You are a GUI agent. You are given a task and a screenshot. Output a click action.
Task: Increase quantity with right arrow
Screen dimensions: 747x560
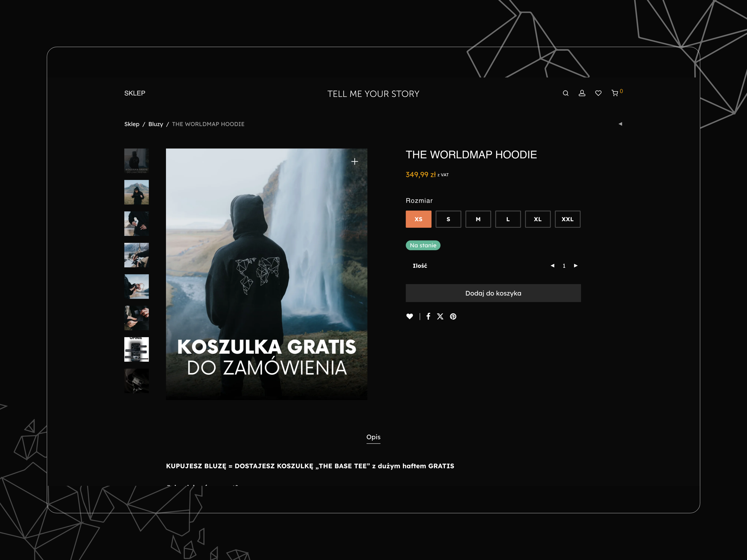[x=576, y=266]
